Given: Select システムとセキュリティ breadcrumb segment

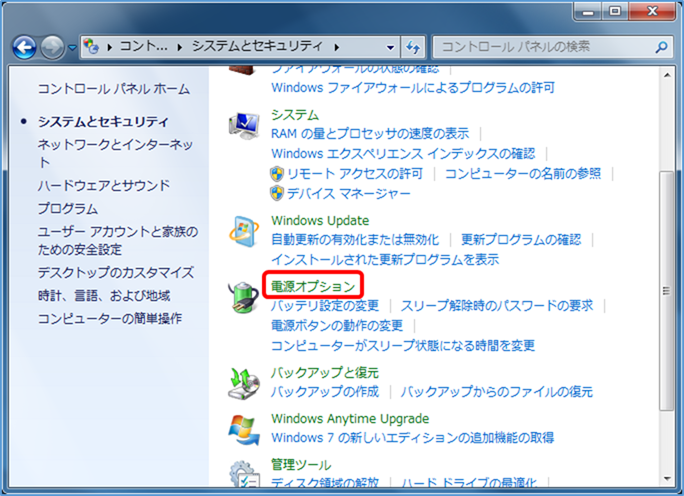Looking at the screenshot, I should (257, 46).
